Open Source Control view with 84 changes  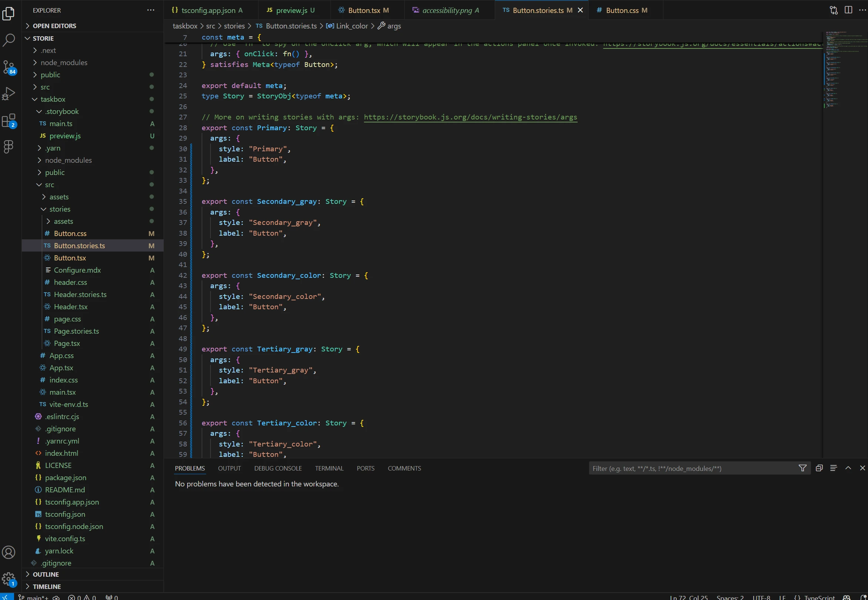coord(9,67)
